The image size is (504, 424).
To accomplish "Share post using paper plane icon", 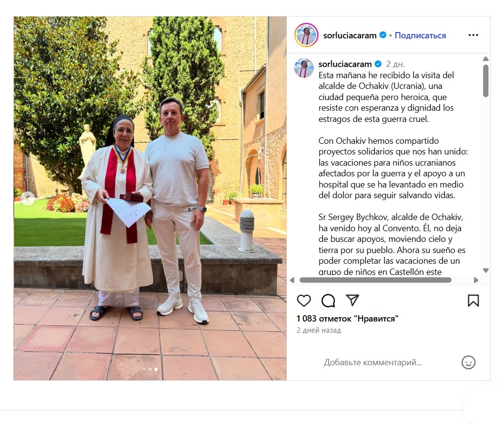I will click(353, 300).
